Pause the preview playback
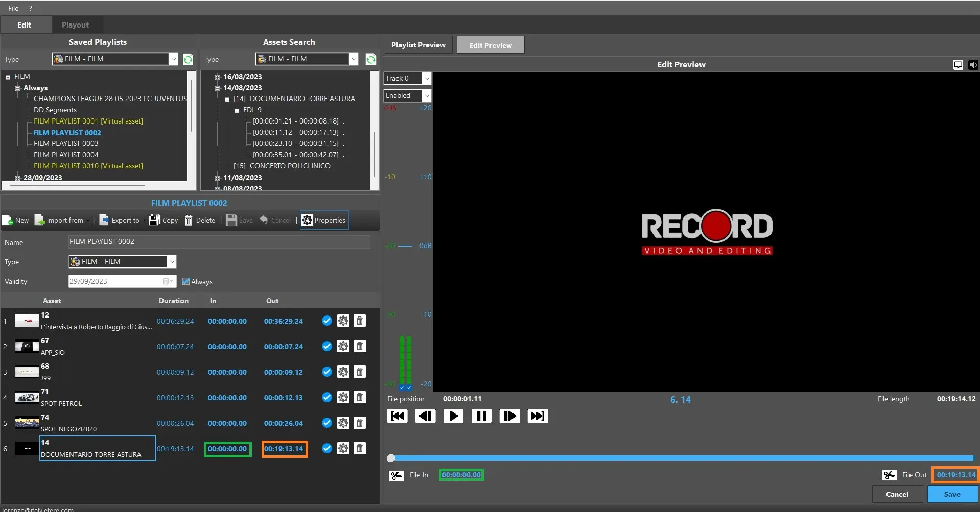 point(481,416)
